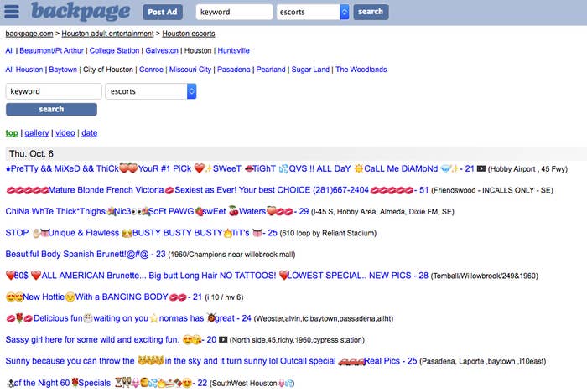Image resolution: width=587 pixels, height=392 pixels.
Task: Open the Beautiful Body Spanish Brunett listing
Action: [x=86, y=255]
